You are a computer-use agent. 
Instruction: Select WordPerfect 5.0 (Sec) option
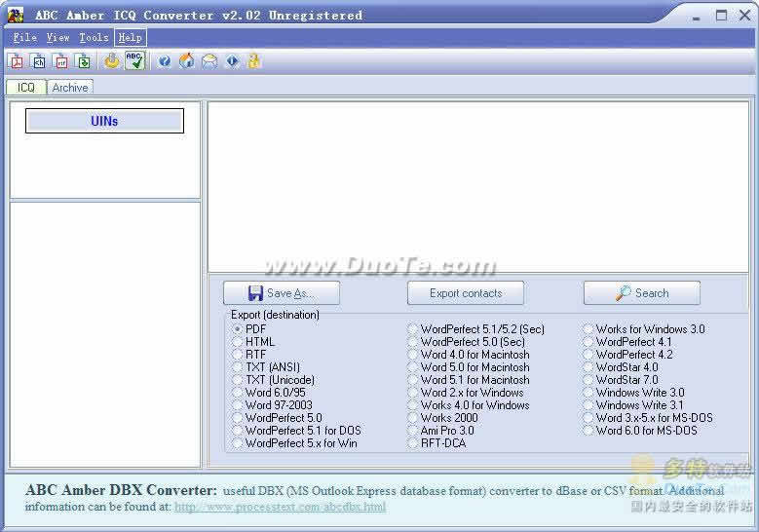click(x=467, y=342)
